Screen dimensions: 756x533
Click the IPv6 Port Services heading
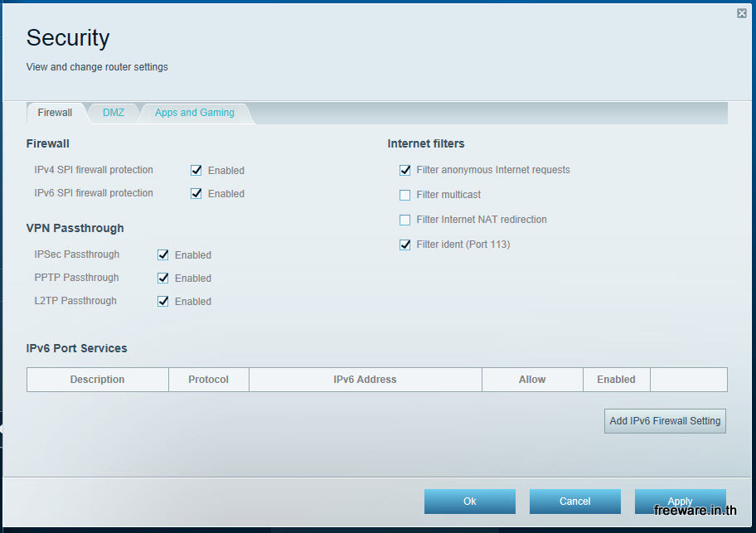tap(76, 348)
